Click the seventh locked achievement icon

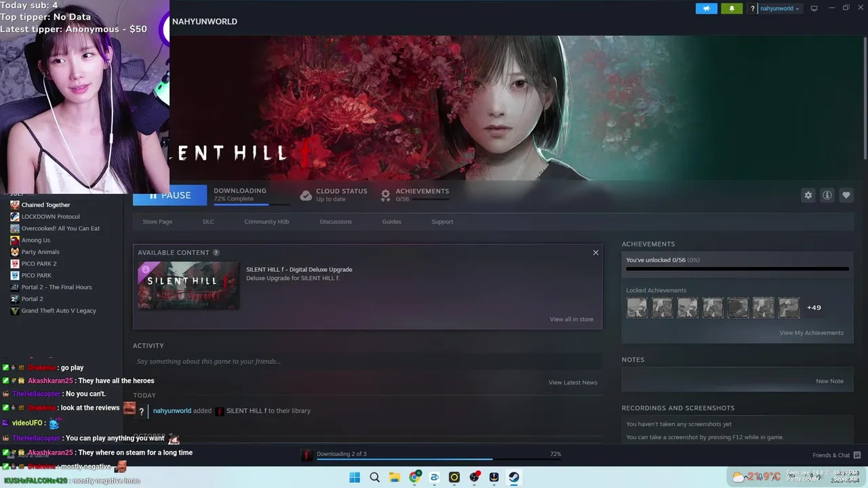click(789, 308)
